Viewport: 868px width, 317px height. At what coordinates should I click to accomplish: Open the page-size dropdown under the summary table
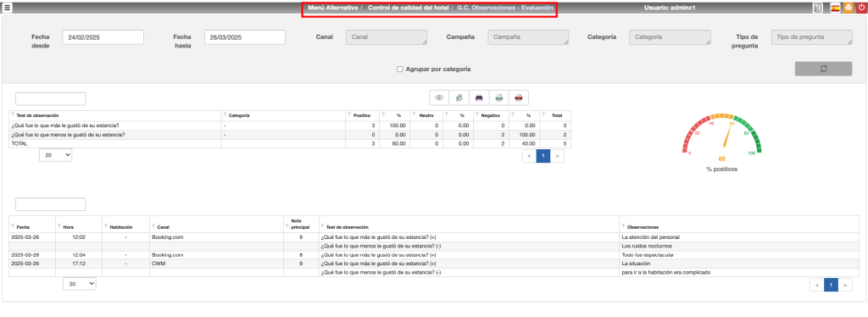click(55, 155)
